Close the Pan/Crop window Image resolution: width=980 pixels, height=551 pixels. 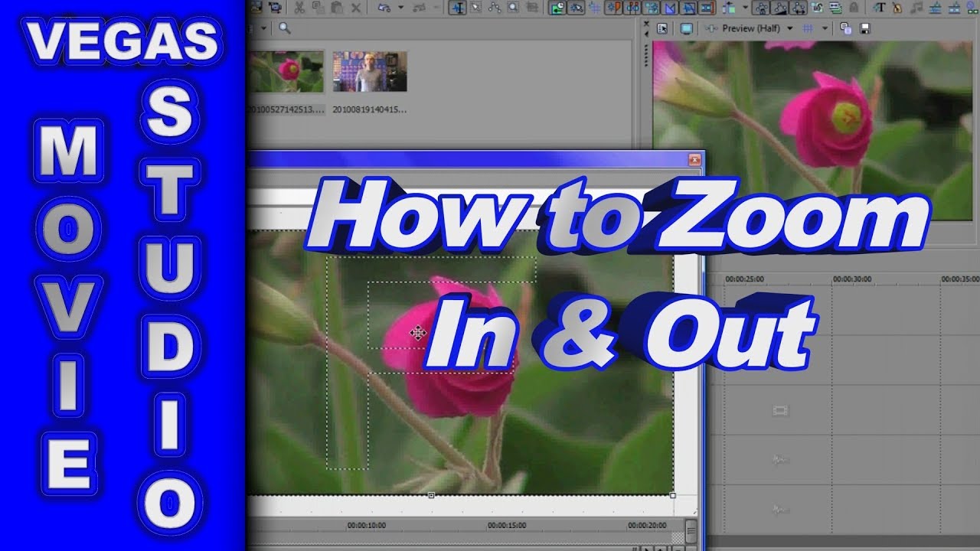pos(694,160)
